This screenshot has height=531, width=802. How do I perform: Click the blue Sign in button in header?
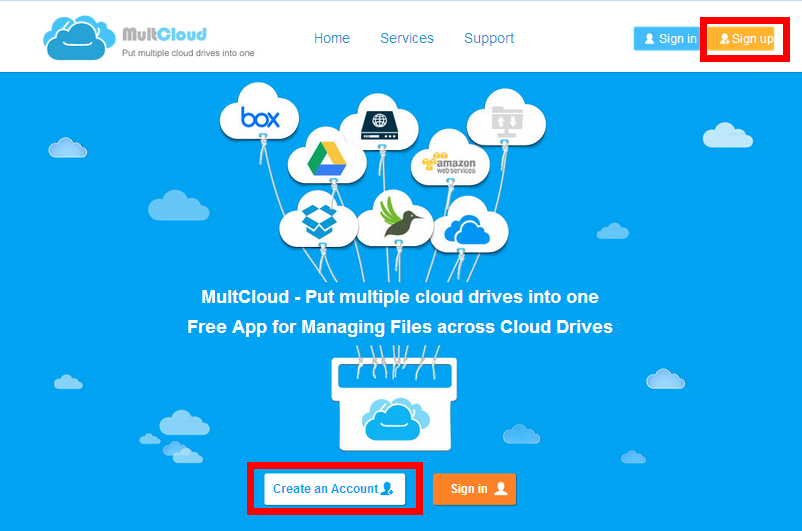pos(668,38)
